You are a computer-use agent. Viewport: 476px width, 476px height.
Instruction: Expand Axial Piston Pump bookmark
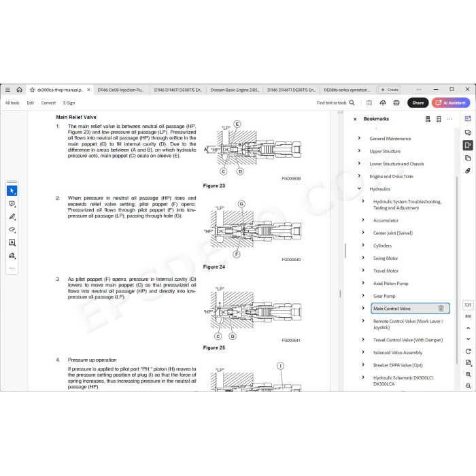coord(363,283)
